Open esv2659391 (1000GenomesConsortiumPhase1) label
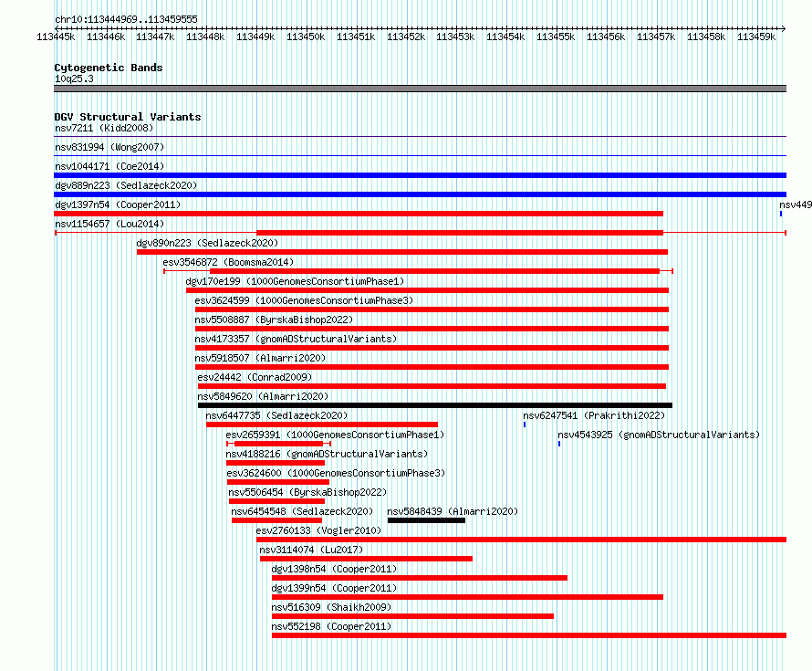Image resolution: width=812 pixels, height=671 pixels. point(335,435)
